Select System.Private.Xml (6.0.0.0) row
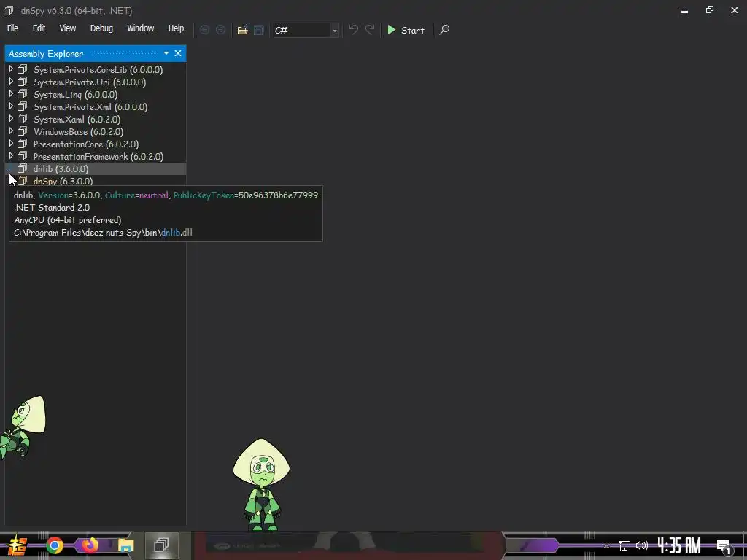The image size is (747, 560). (x=96, y=106)
